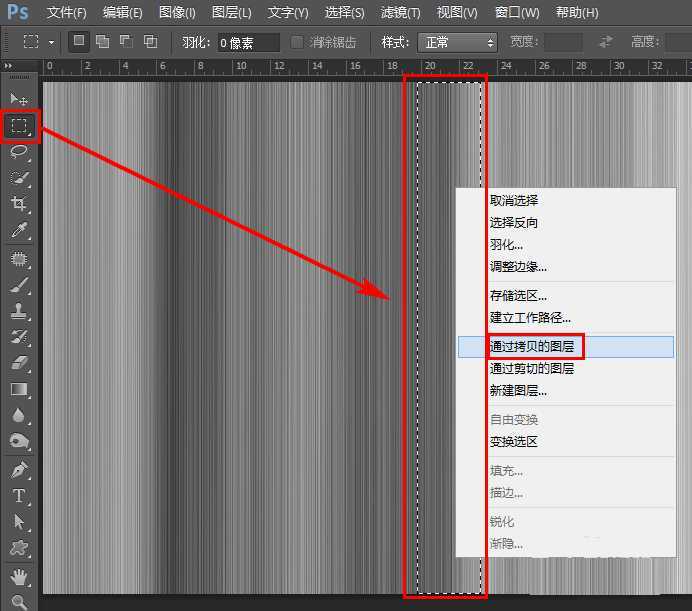Choose 通过拷贝的图层 in context menu
This screenshot has width=692, height=611.
tap(565, 347)
